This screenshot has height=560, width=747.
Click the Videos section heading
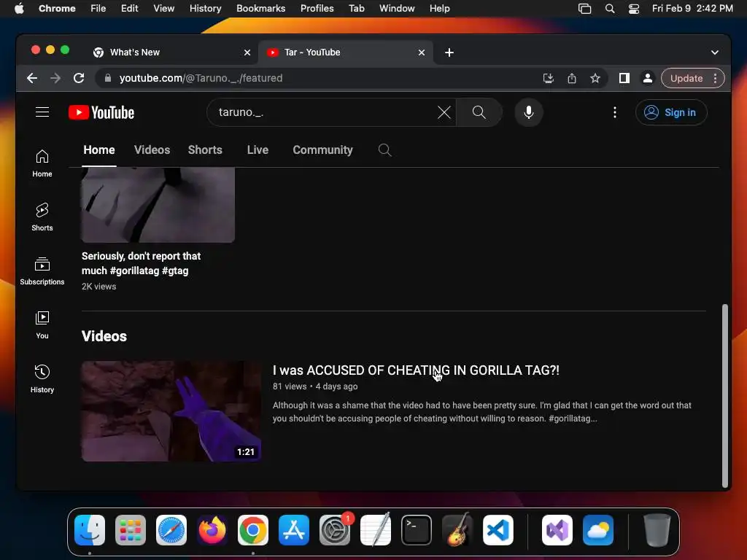[104, 336]
